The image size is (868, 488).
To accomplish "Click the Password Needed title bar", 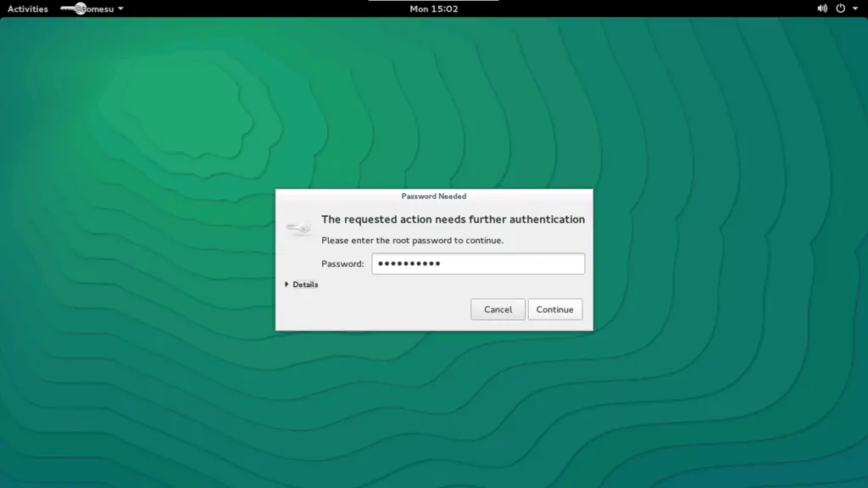I will [x=434, y=196].
